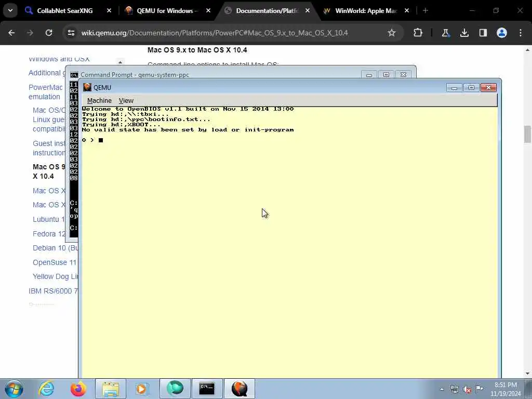Open the network tray icon
532x399 pixels.
[455, 389]
